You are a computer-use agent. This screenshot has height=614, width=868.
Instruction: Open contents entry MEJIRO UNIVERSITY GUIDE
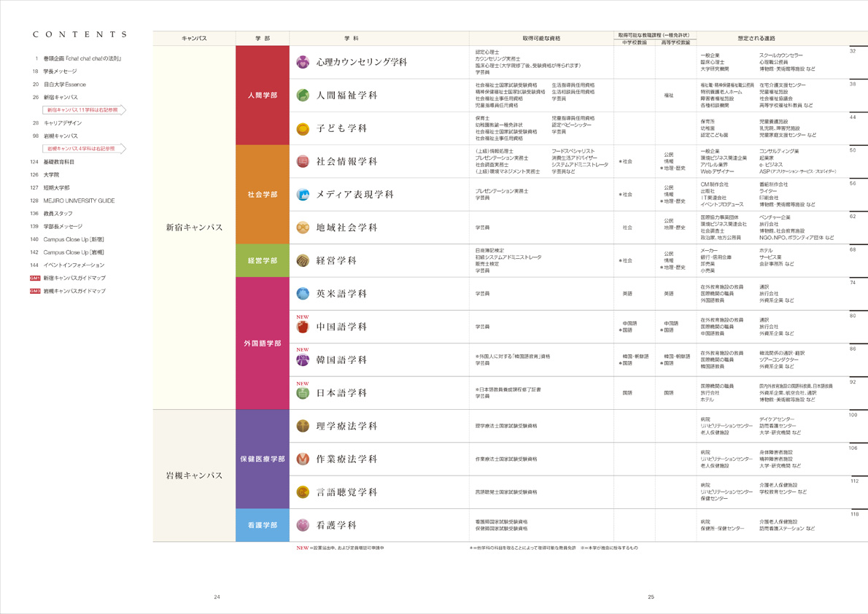(x=72, y=201)
